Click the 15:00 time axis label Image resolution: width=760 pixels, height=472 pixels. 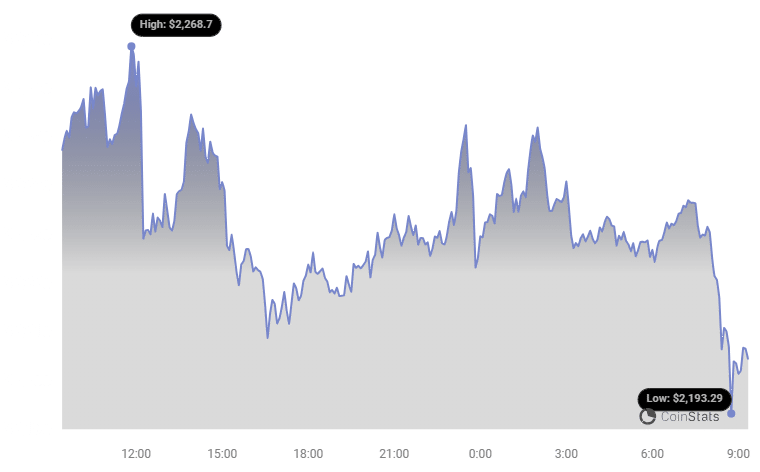[x=223, y=453]
